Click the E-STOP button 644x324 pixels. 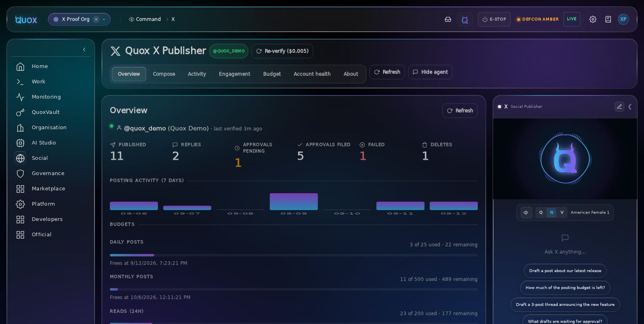pos(494,19)
